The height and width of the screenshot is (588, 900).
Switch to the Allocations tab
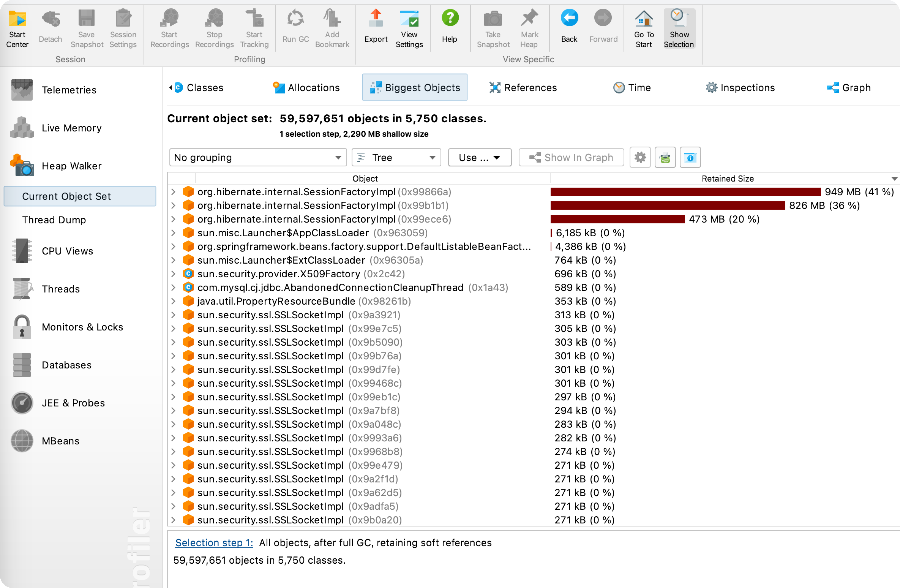[306, 87]
